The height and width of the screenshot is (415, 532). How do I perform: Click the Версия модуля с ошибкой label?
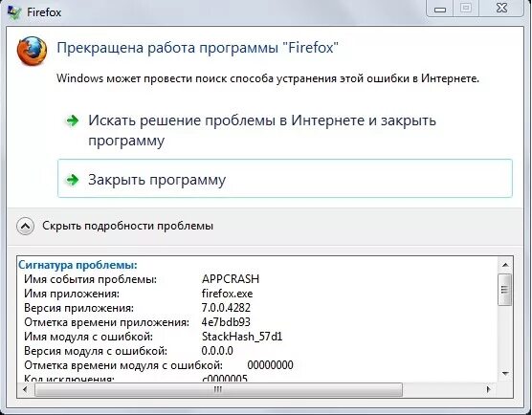click(96, 351)
